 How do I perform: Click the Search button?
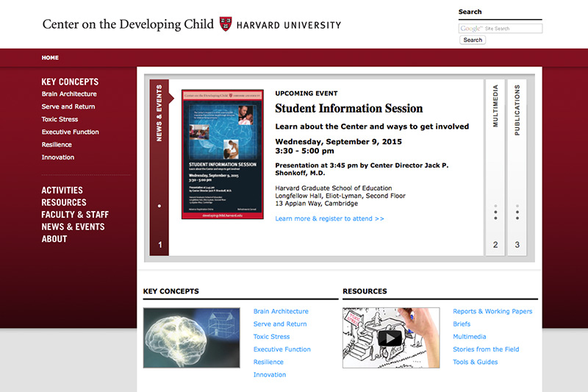pos(473,40)
